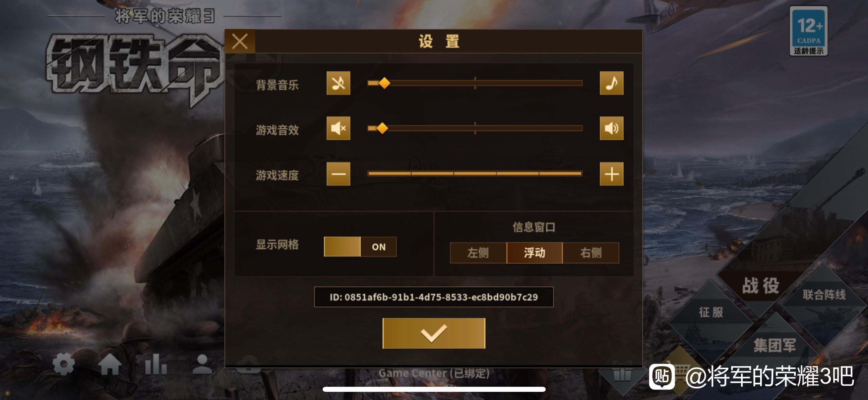868x400 pixels.
Task: Toggle the 显示网格 ON switch
Action: 360,247
